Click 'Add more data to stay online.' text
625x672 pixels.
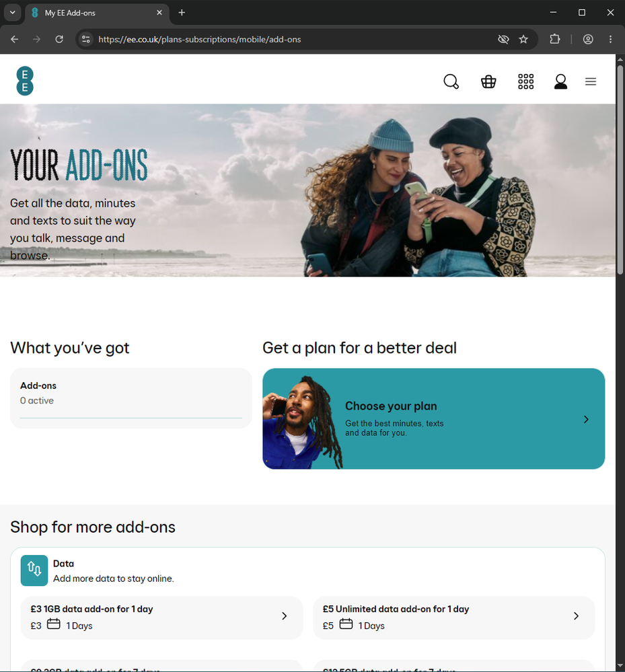(x=114, y=578)
